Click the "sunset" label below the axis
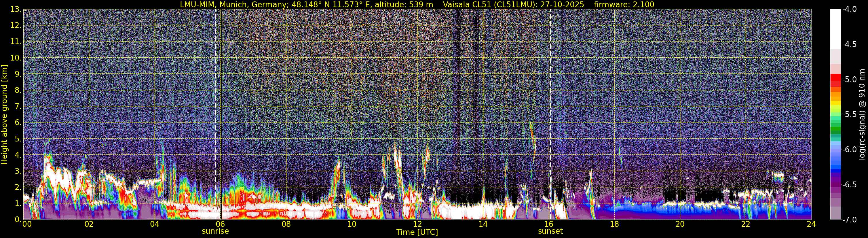The width and height of the screenshot is (868, 238). 550,231
